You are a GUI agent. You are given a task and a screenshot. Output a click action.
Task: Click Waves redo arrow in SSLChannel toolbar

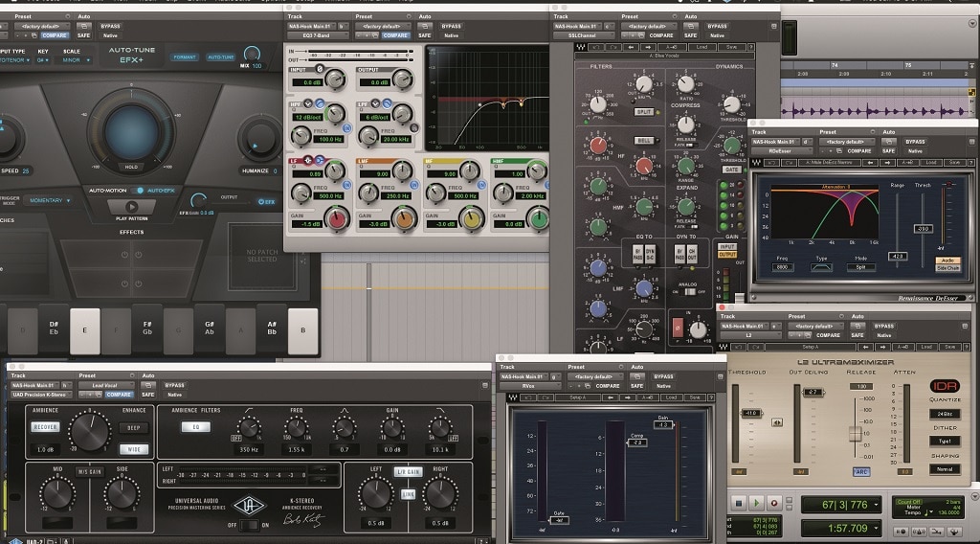(613, 47)
